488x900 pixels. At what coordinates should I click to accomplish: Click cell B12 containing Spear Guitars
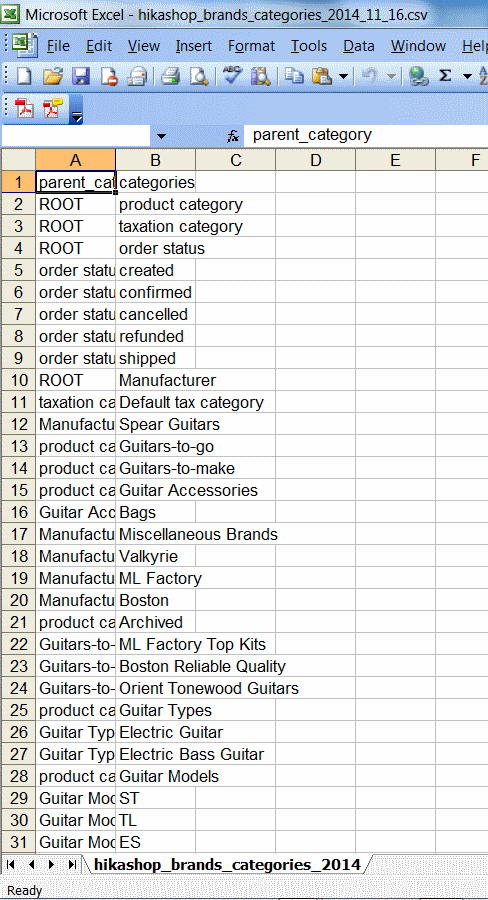(x=156, y=425)
